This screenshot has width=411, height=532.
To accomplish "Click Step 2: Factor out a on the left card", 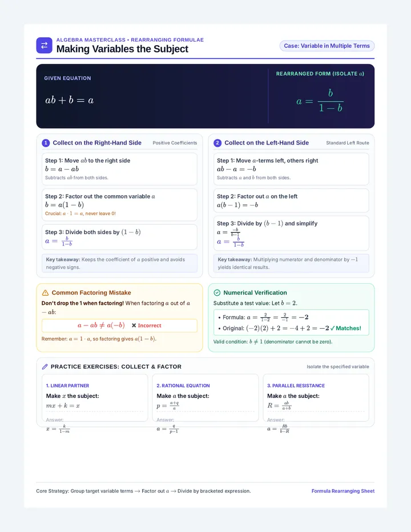I will tap(291, 200).
